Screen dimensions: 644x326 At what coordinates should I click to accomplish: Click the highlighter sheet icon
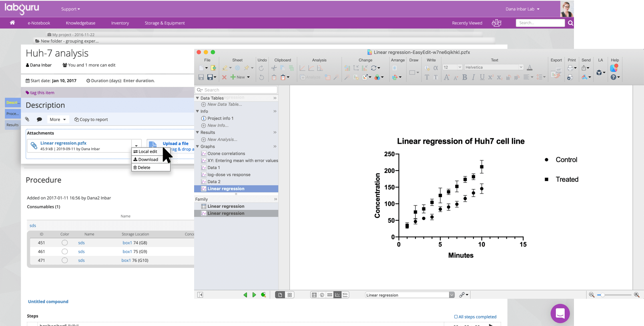225,68
